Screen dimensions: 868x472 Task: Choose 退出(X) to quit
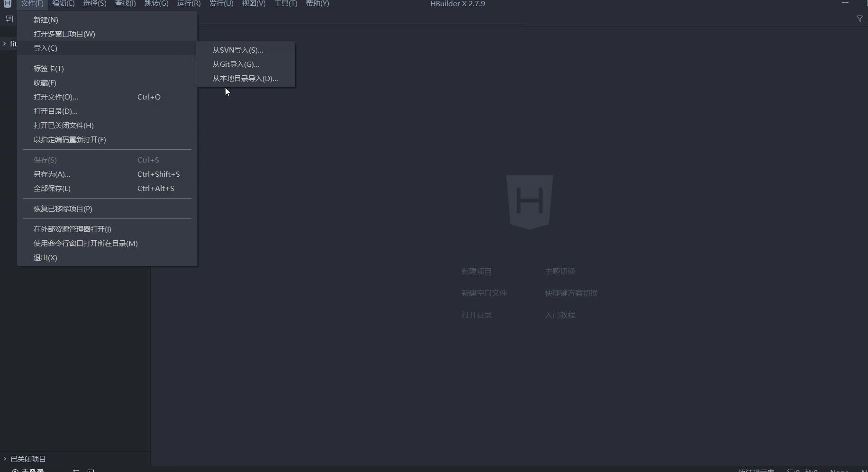[x=107, y=258]
